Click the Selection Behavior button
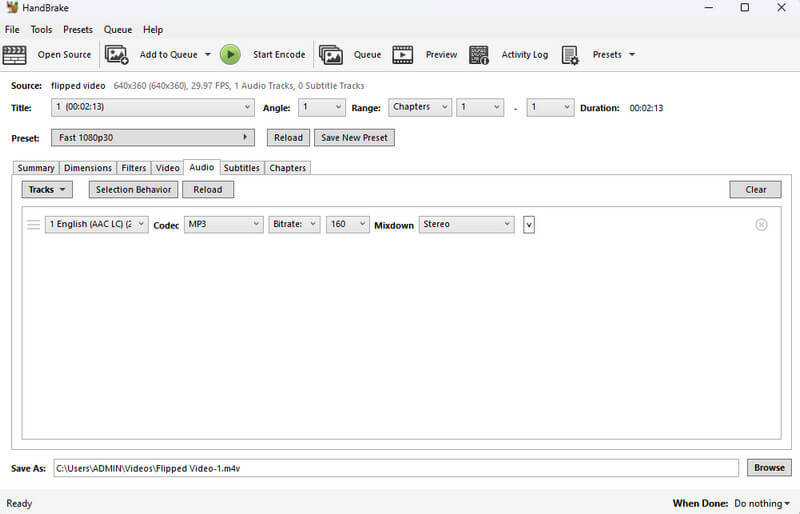800x514 pixels. pyautogui.click(x=133, y=189)
